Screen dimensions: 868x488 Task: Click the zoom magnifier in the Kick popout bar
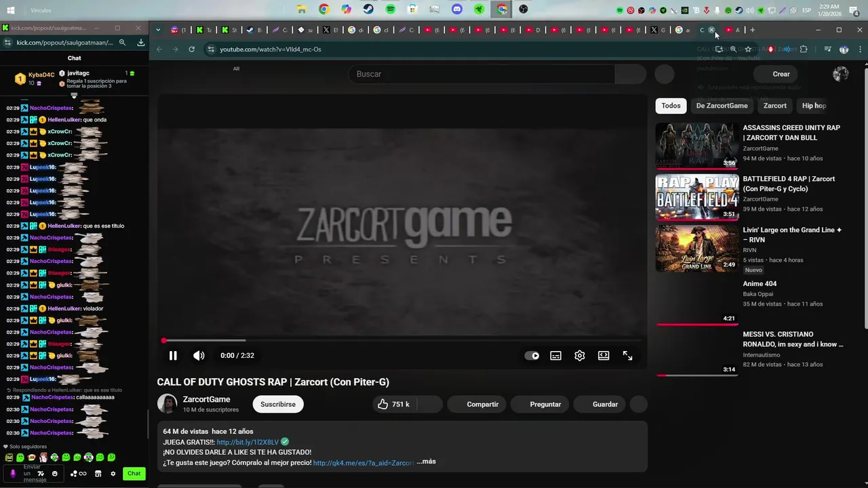tap(122, 43)
